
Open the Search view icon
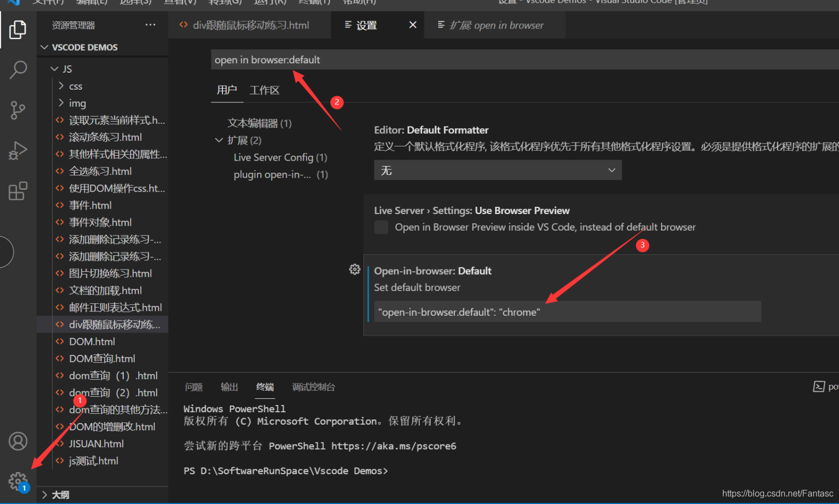pyautogui.click(x=18, y=70)
